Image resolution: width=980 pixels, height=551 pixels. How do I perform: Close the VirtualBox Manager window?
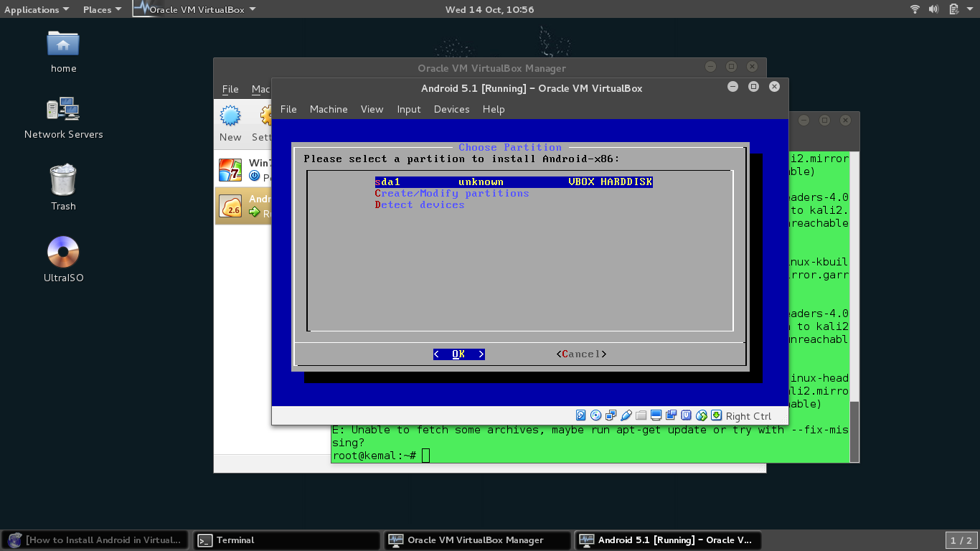pyautogui.click(x=752, y=67)
